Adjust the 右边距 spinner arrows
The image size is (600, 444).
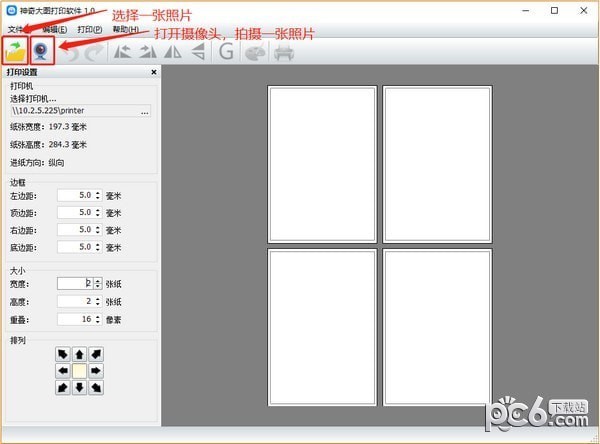point(98,230)
